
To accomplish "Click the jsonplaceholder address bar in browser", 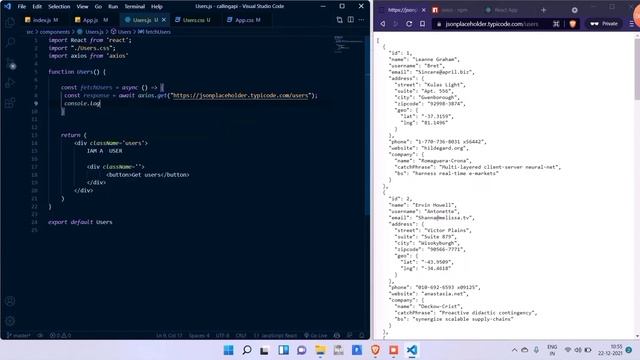I will pyautogui.click(x=491, y=24).
